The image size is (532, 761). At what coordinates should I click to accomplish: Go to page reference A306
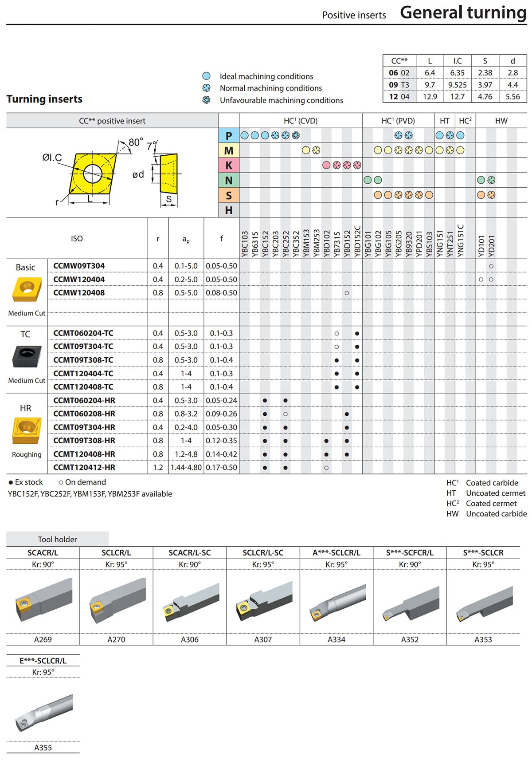pyautogui.click(x=190, y=639)
